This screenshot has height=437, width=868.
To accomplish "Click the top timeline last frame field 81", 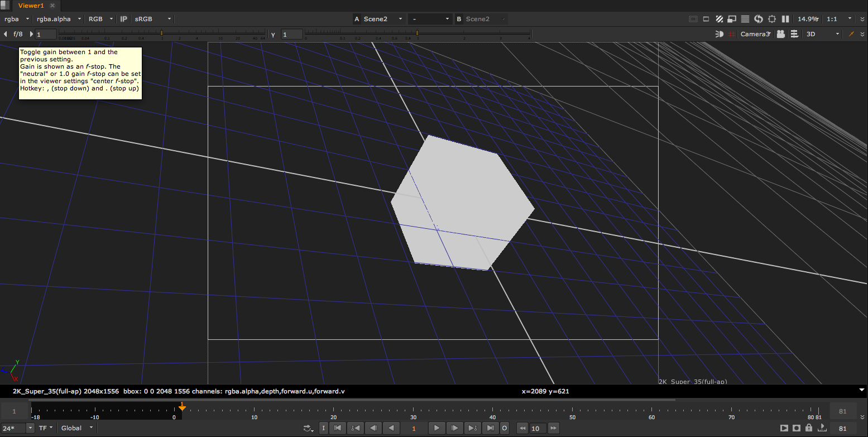I will [x=843, y=411].
